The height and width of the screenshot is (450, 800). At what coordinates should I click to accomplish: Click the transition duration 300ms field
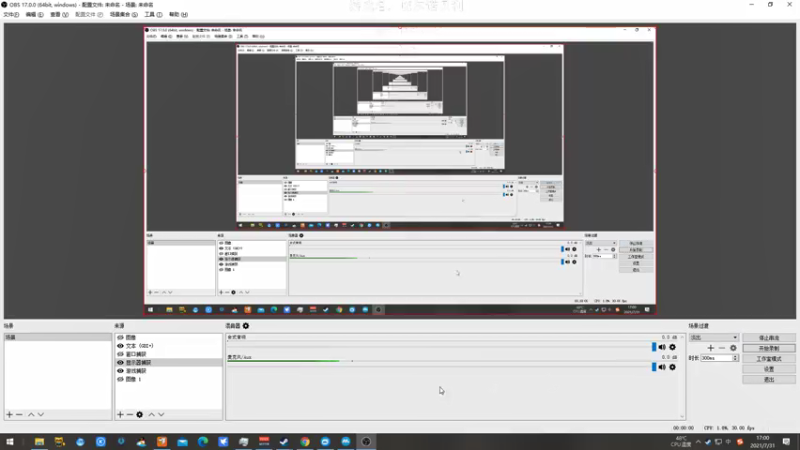coord(716,358)
